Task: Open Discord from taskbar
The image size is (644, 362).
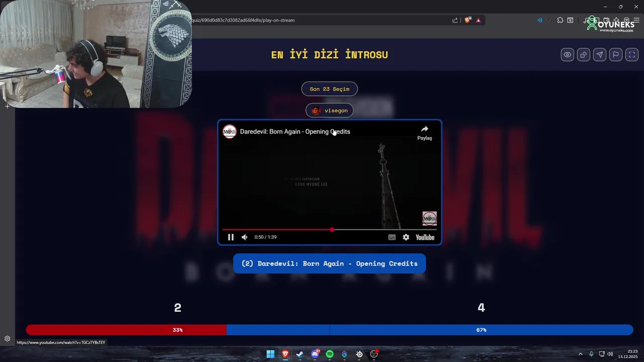Action: (315, 354)
